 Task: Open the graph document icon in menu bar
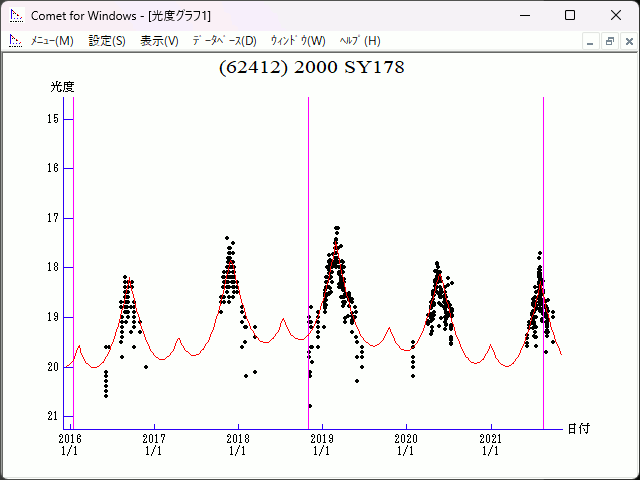(15, 41)
